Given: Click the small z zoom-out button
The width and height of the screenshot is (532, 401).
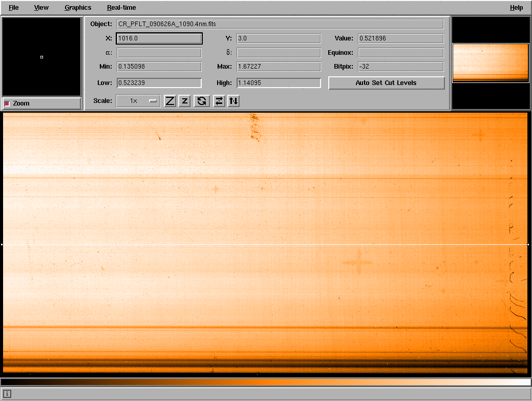Looking at the screenshot, I should click(185, 101).
